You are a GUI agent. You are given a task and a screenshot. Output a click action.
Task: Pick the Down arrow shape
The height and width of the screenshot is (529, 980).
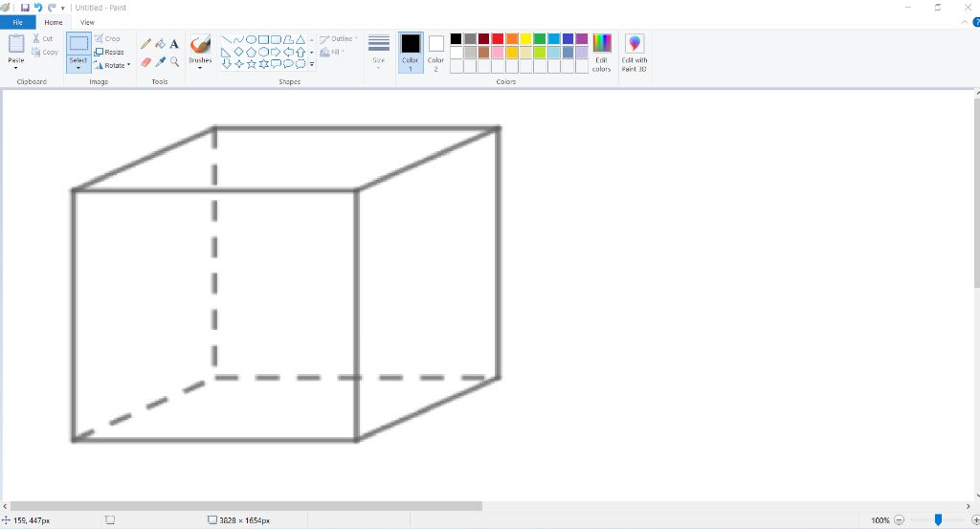pos(226,64)
